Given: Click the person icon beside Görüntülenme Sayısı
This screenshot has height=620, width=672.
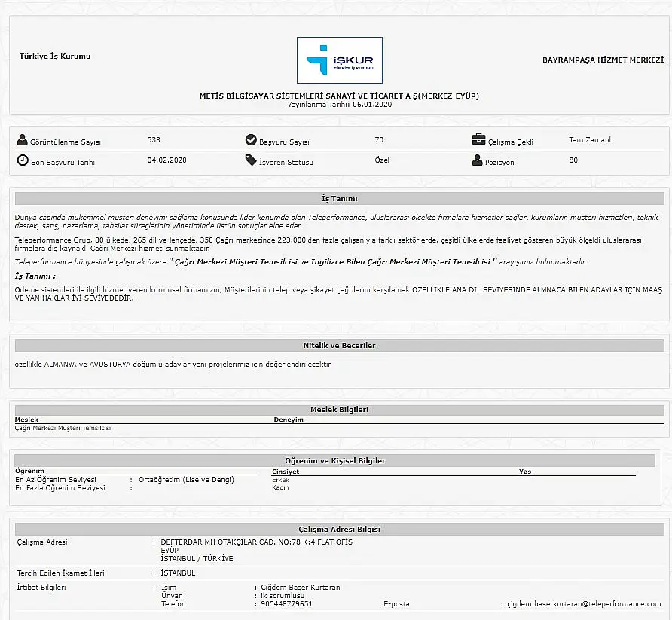Looking at the screenshot, I should 23,139.
